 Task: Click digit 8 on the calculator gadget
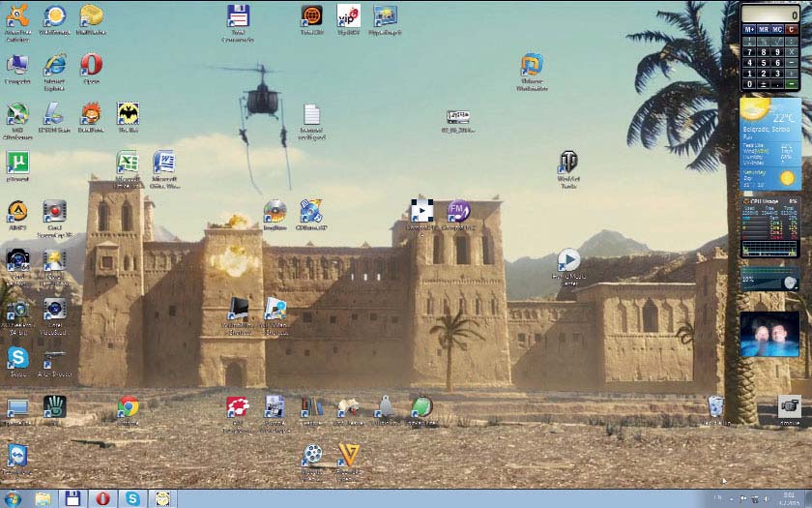pyautogui.click(x=764, y=52)
